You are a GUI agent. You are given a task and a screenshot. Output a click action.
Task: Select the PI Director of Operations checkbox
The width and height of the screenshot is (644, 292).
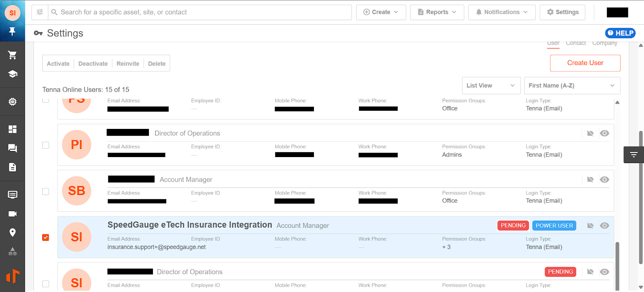point(46,145)
